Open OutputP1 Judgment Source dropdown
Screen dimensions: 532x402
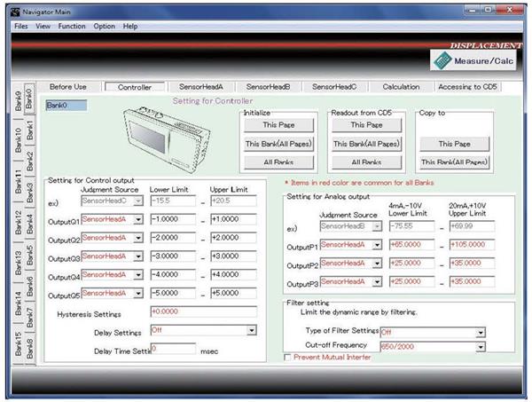pyautogui.click(x=377, y=245)
